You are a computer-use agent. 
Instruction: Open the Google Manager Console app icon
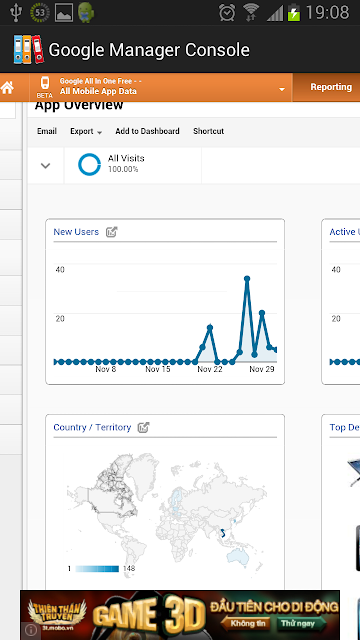28,49
